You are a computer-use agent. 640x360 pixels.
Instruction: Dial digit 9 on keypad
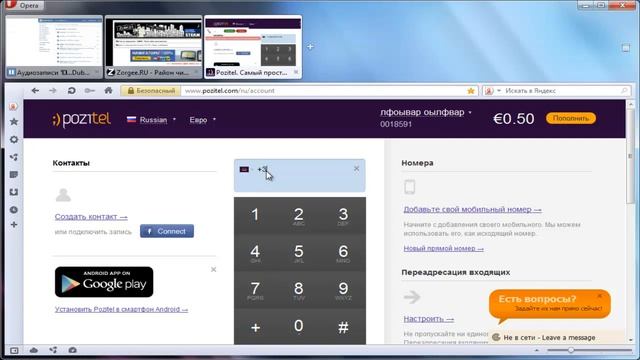click(343, 290)
